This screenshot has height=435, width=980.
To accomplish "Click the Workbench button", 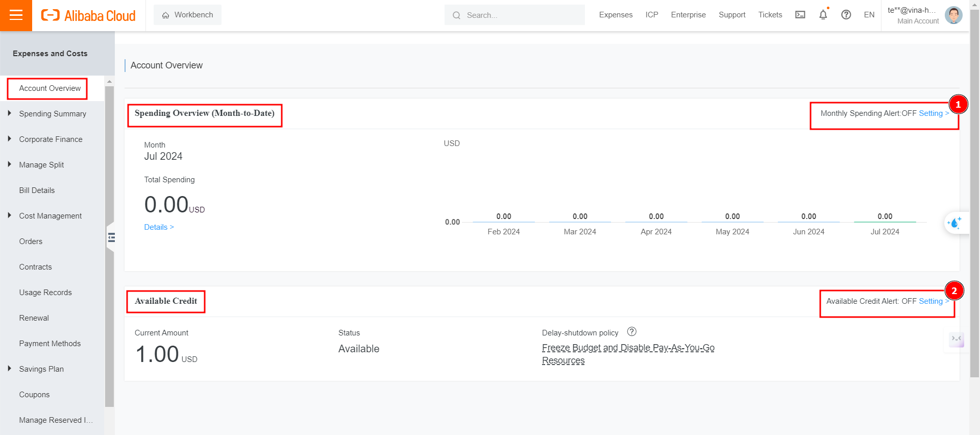I will pos(187,15).
